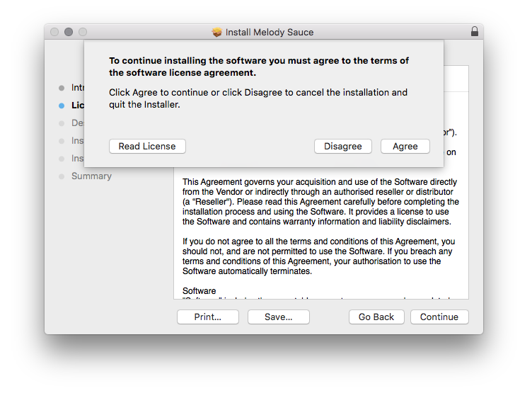
Task: Click the Print... button
Action: (x=208, y=317)
